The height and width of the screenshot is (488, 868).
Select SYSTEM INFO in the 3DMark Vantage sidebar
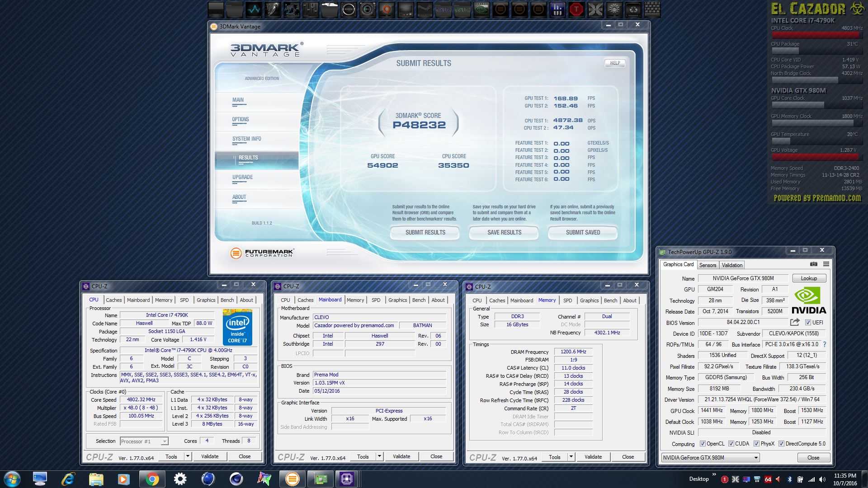(247, 139)
